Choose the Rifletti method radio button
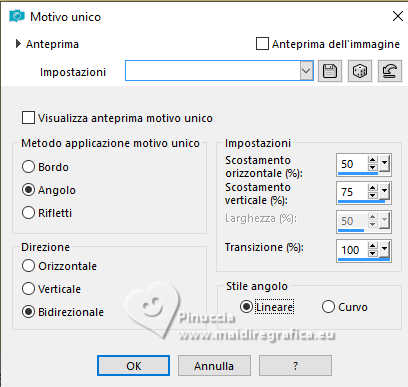This screenshot has width=408, height=387. click(x=28, y=213)
